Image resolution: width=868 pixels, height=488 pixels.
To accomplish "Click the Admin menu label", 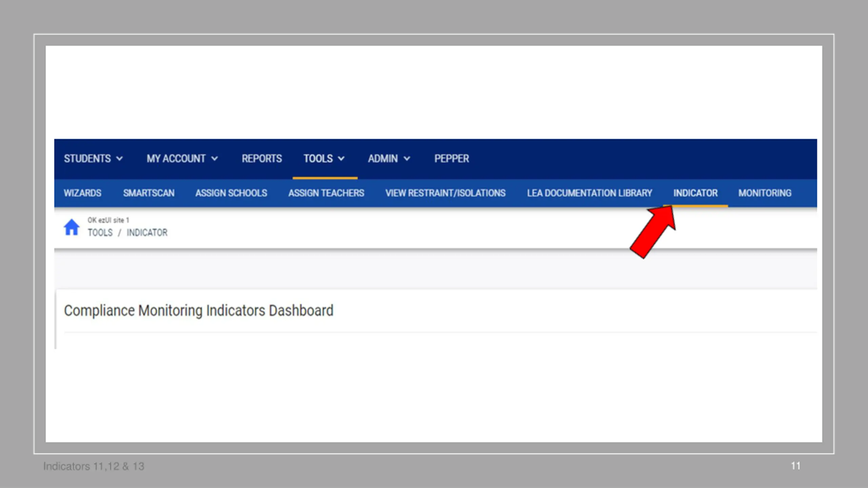I will pos(383,158).
